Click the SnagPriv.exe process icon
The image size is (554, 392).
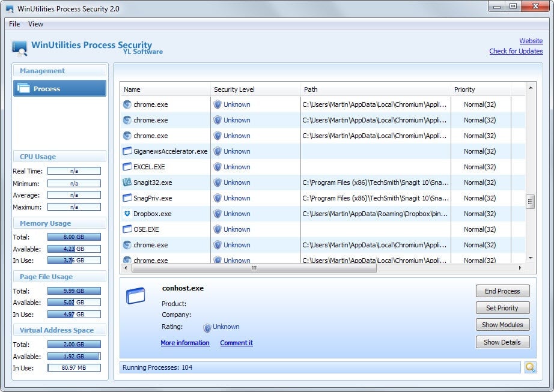[x=127, y=198]
